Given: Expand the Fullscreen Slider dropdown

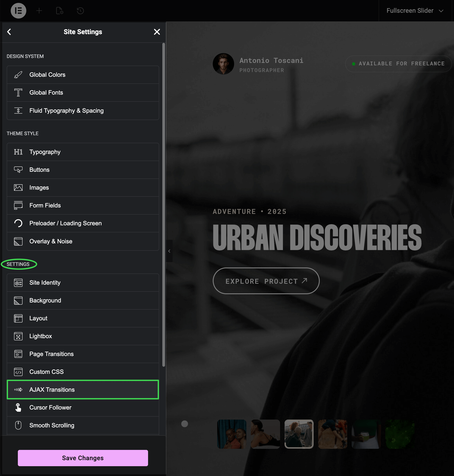Looking at the screenshot, I should [415, 11].
